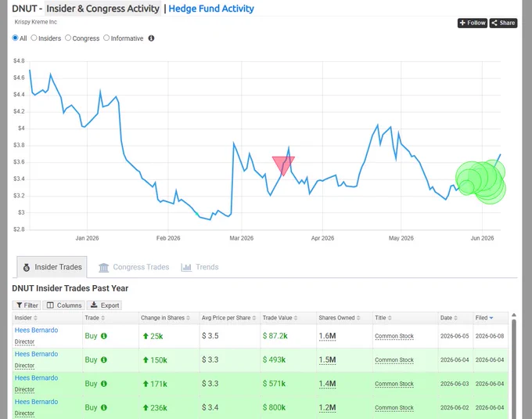This screenshot has height=419, width=532.
Task: Sort by Shares Owned column
Action: 339,318
